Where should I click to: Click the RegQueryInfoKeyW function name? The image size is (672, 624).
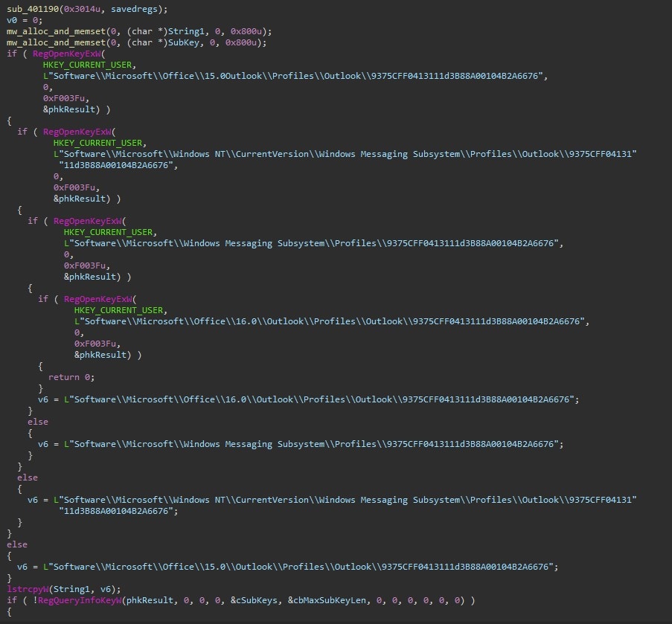tap(80, 600)
